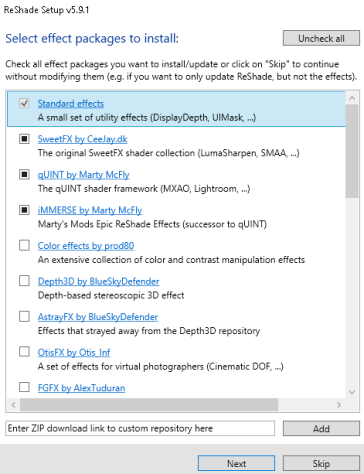Screen dimensions: 364x474
Task: Click the Uncheck all button
Action: tap(321, 38)
